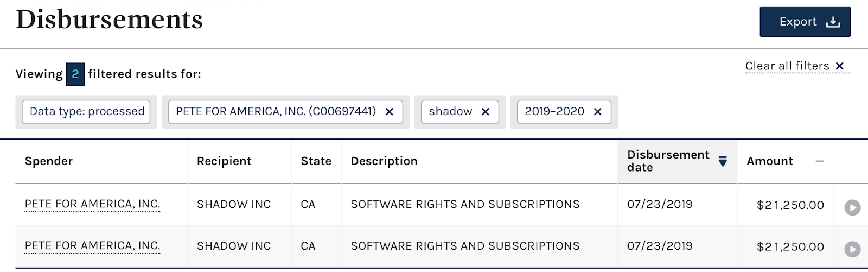Viewport: 868px width, 272px height.
Task: Expand details for second disbursement row
Action: point(852,249)
